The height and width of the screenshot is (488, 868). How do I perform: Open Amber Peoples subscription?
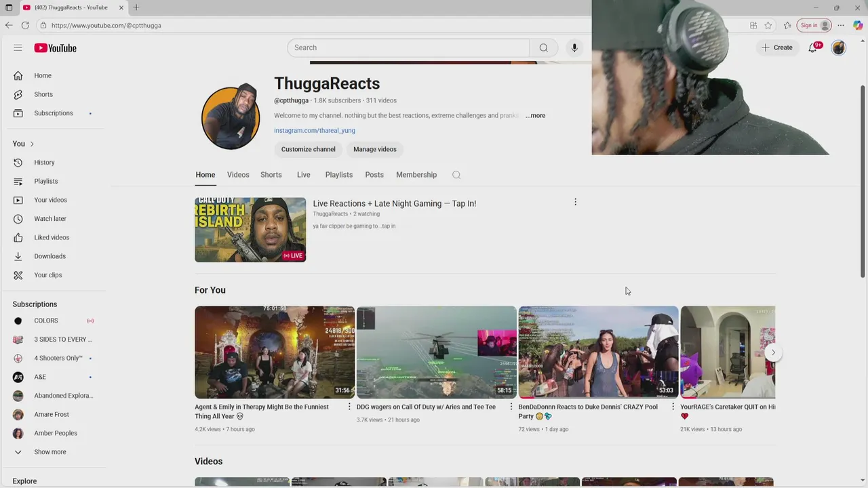54,433
